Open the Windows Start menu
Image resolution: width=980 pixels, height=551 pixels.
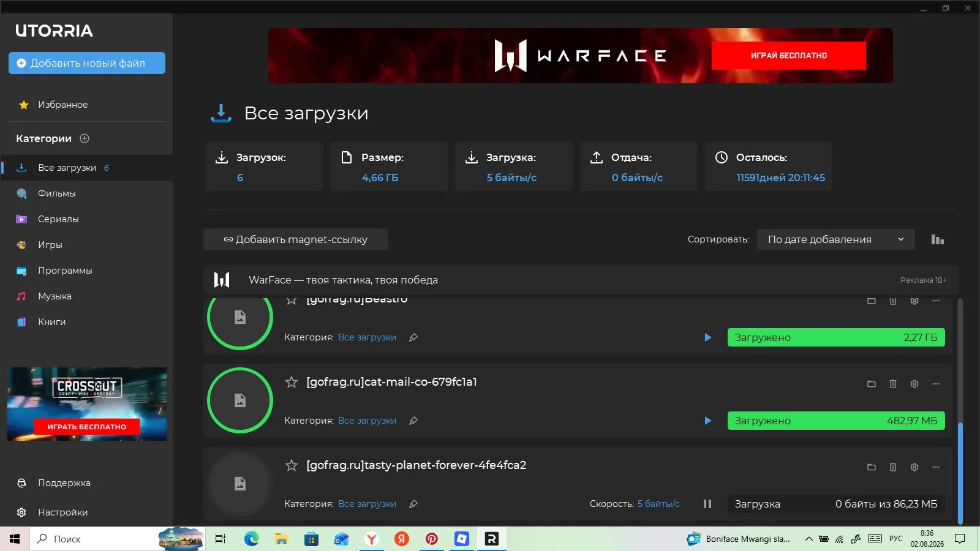click(x=15, y=539)
